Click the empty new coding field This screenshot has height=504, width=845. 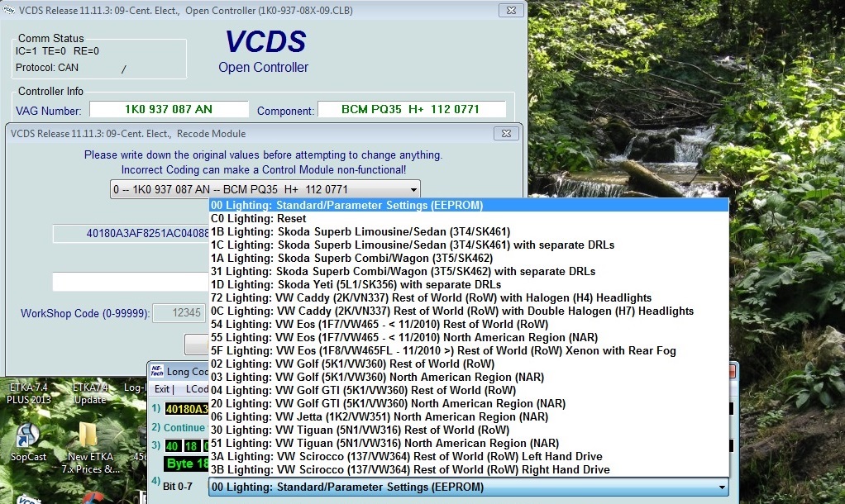click(x=131, y=282)
